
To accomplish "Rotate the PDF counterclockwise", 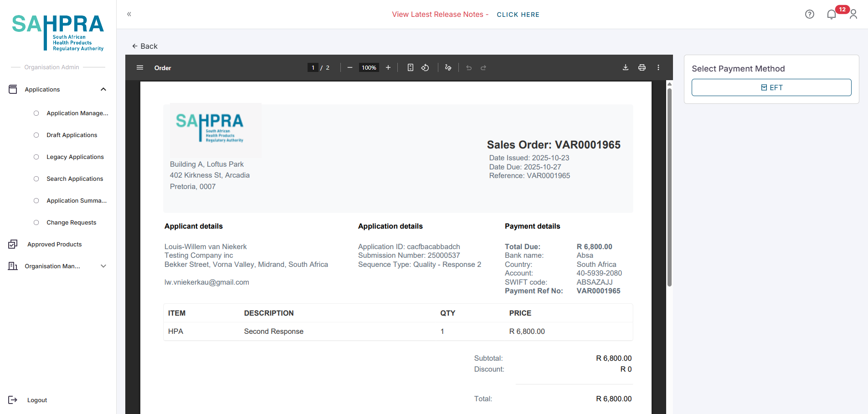I will (425, 67).
